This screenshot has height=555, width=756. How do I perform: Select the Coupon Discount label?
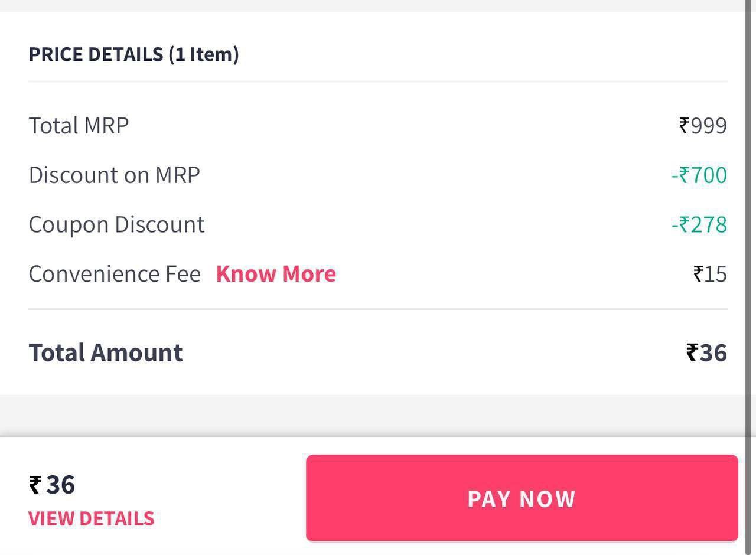point(116,224)
